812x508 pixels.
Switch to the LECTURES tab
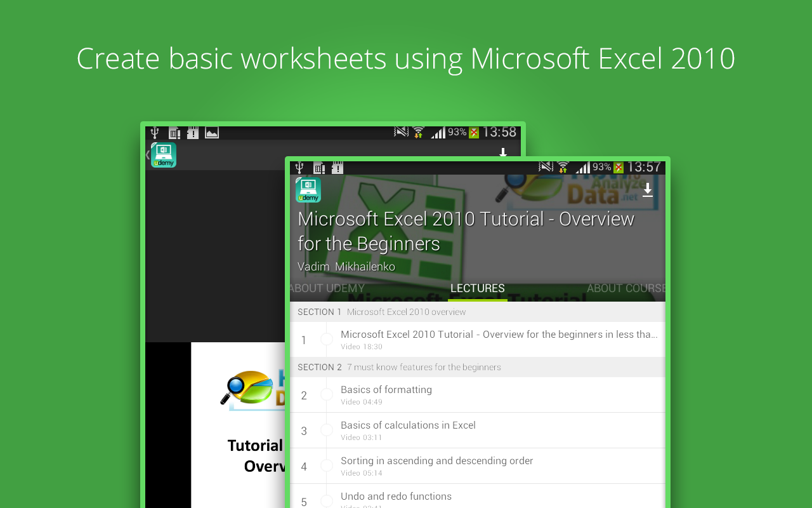click(x=478, y=288)
